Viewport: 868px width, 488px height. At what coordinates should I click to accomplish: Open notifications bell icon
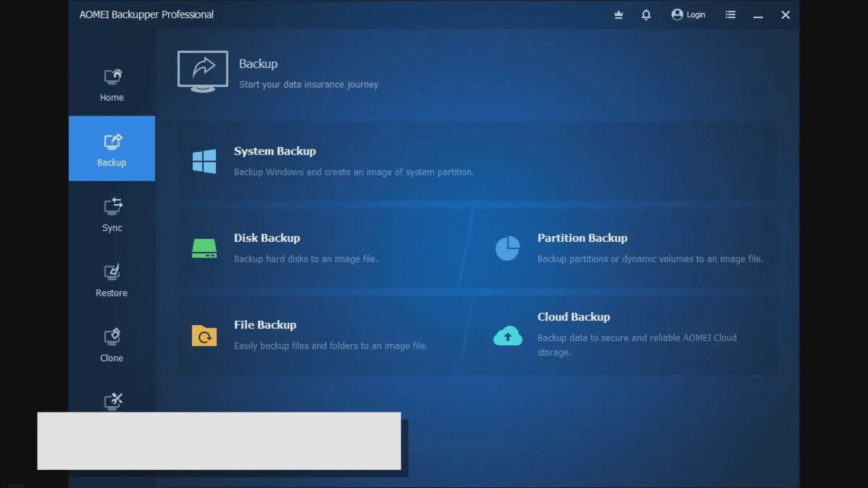(x=646, y=15)
